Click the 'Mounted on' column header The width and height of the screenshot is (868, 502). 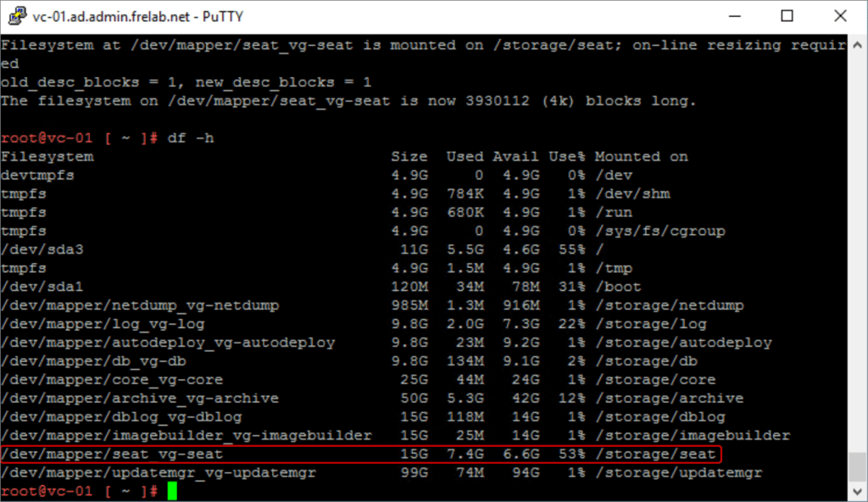[641, 156]
